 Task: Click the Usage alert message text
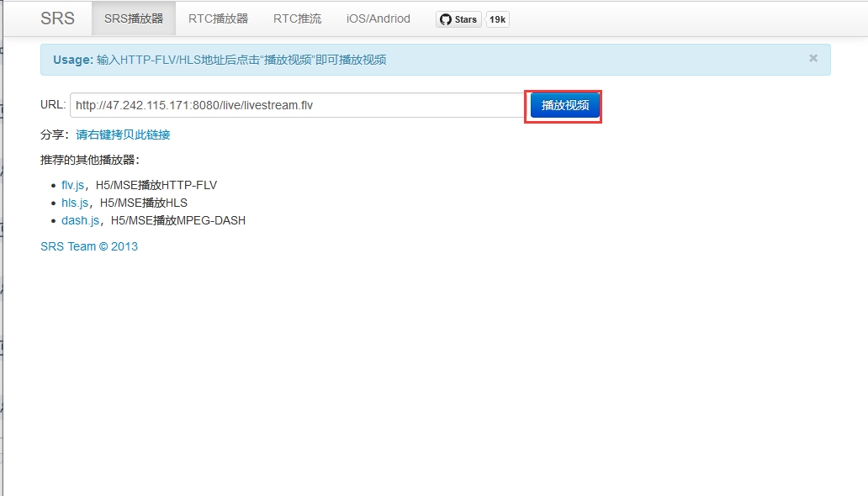point(241,60)
